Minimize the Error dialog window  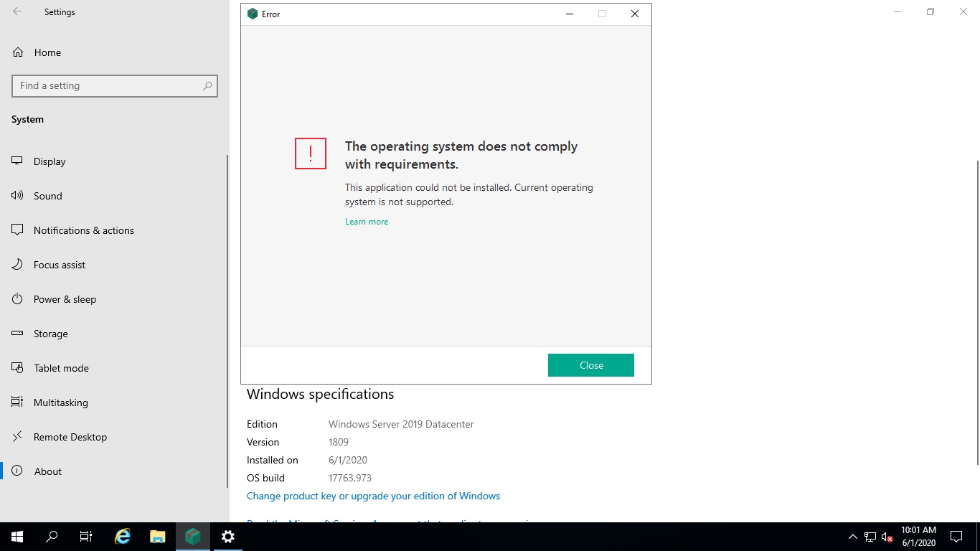[570, 14]
